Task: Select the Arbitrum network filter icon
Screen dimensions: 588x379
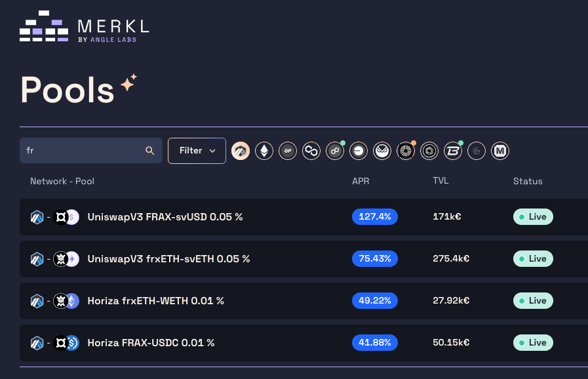Action: coord(241,151)
